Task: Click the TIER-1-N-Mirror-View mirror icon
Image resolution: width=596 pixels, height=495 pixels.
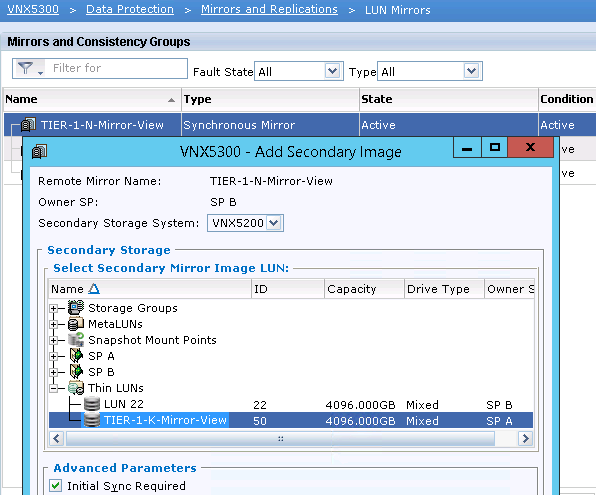Action: [29, 124]
